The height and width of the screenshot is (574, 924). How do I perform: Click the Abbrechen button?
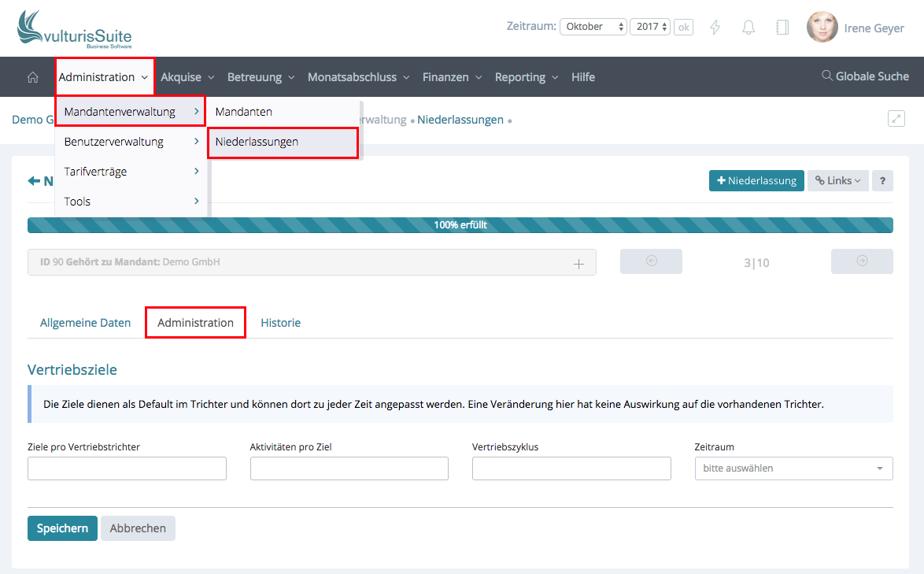click(x=138, y=528)
